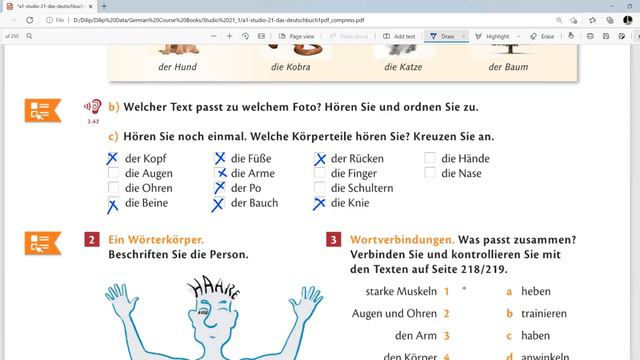This screenshot has width=640, height=360.
Task: Click the 'der Hund' caption
Action: (x=178, y=67)
